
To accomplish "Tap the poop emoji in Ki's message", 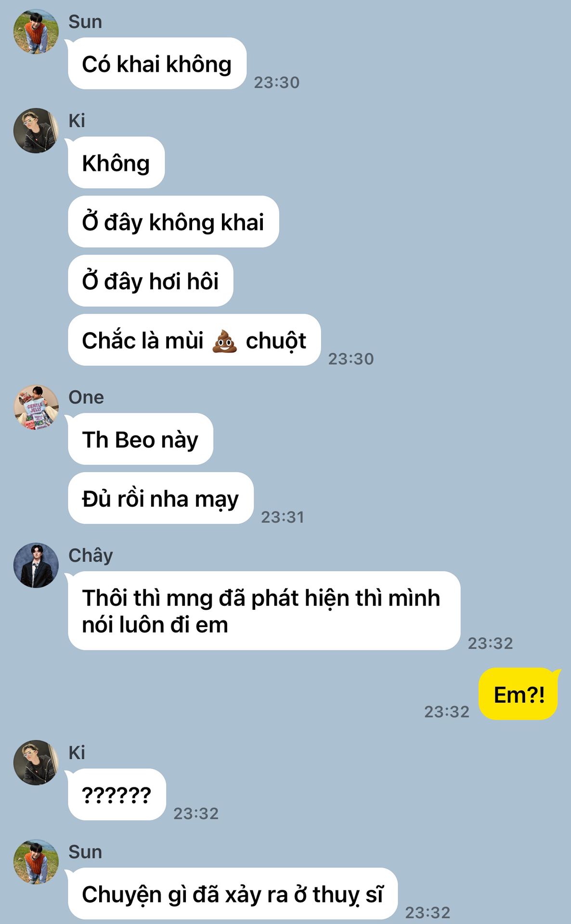I will tap(225, 341).
